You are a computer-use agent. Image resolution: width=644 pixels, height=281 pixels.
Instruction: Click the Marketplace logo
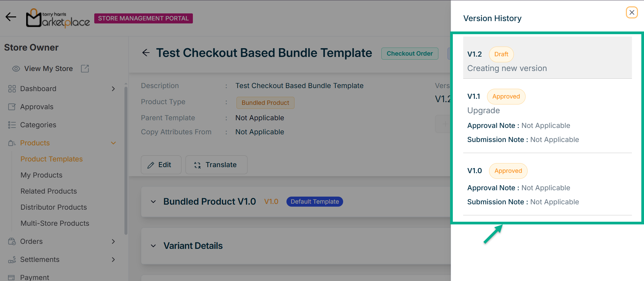(58, 18)
